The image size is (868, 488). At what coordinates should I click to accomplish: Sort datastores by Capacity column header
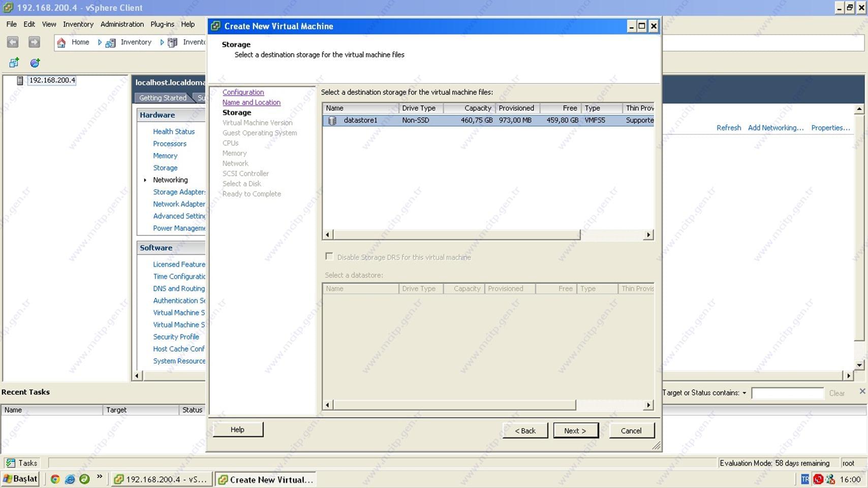click(x=469, y=108)
